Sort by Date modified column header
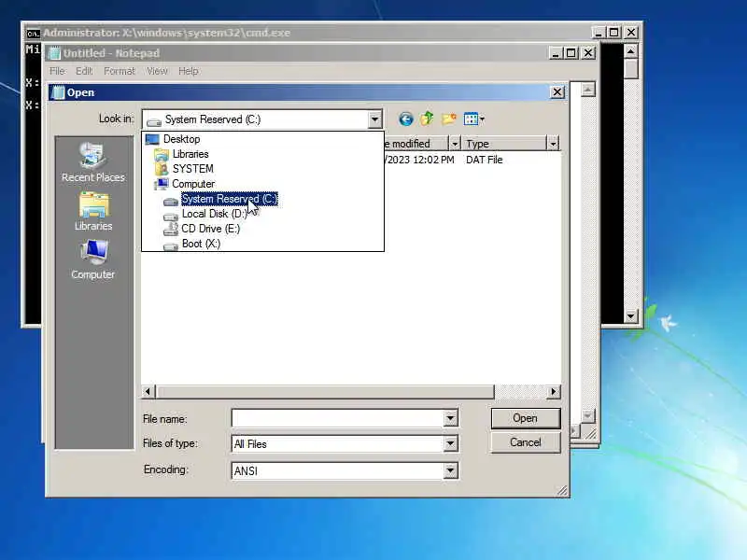The height and width of the screenshot is (560, 747). (x=416, y=144)
